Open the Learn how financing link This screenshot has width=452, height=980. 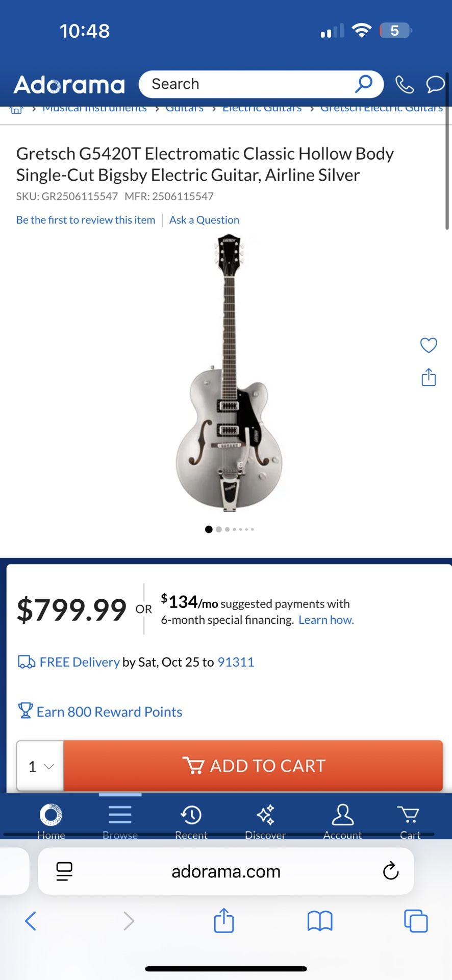[326, 620]
